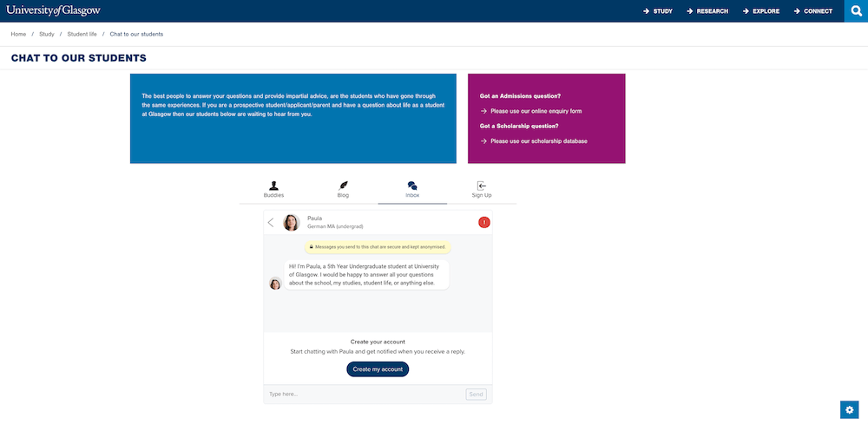The image size is (868, 424).
Task: Click the secure messages notice banner
Action: [378, 246]
